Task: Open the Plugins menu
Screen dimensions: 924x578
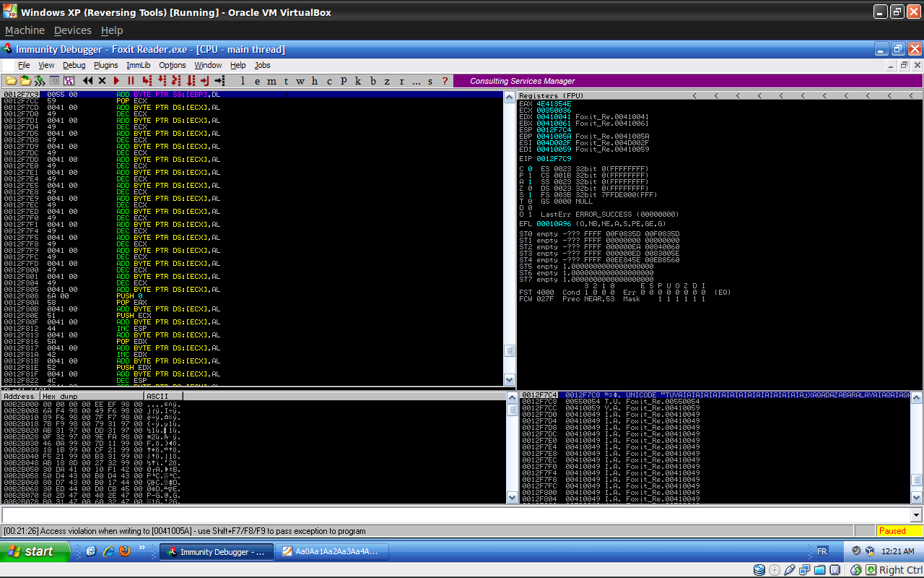Action: coord(105,65)
